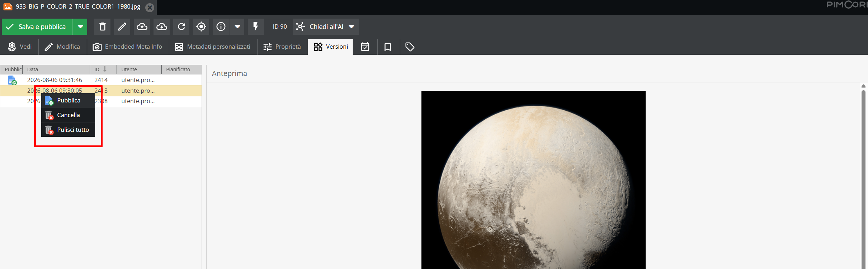Click the pencil rename icon in toolbar
Image resolution: width=868 pixels, height=269 pixels.
tap(122, 27)
